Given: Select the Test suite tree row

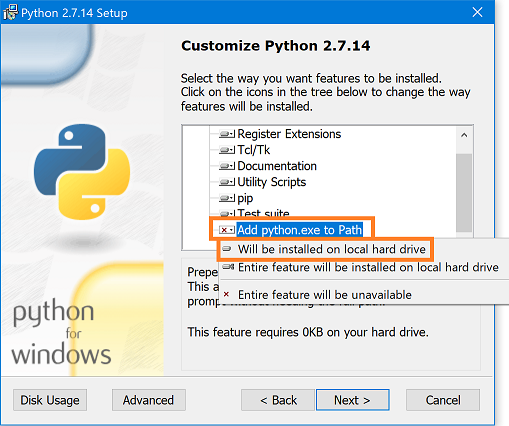Looking at the screenshot, I should (x=263, y=213).
